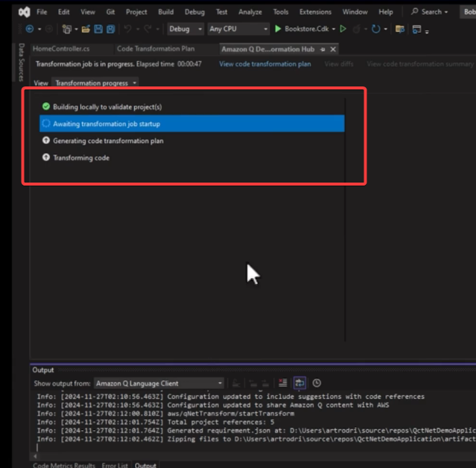This screenshot has height=468, width=476.
Task: Click the Save All icon
Action: 111,29
